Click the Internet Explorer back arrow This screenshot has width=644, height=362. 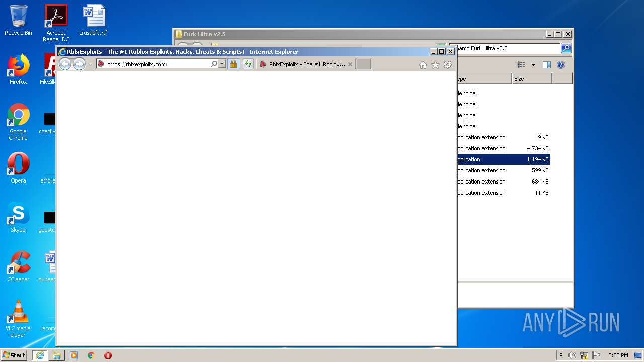coord(65,64)
